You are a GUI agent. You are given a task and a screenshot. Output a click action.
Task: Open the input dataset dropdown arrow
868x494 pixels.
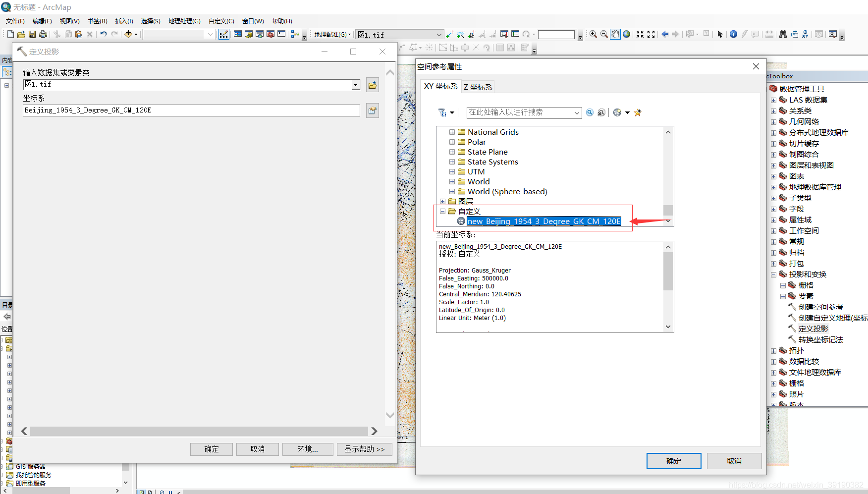(356, 85)
